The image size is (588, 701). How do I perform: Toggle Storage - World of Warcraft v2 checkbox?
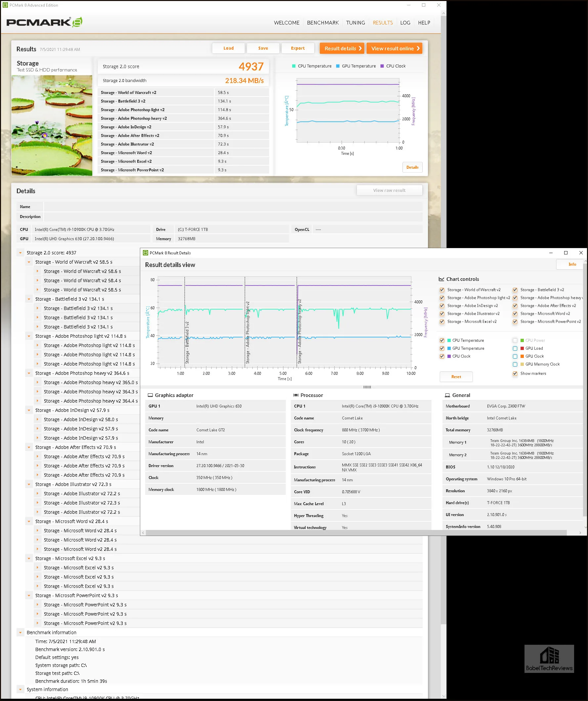[442, 290]
